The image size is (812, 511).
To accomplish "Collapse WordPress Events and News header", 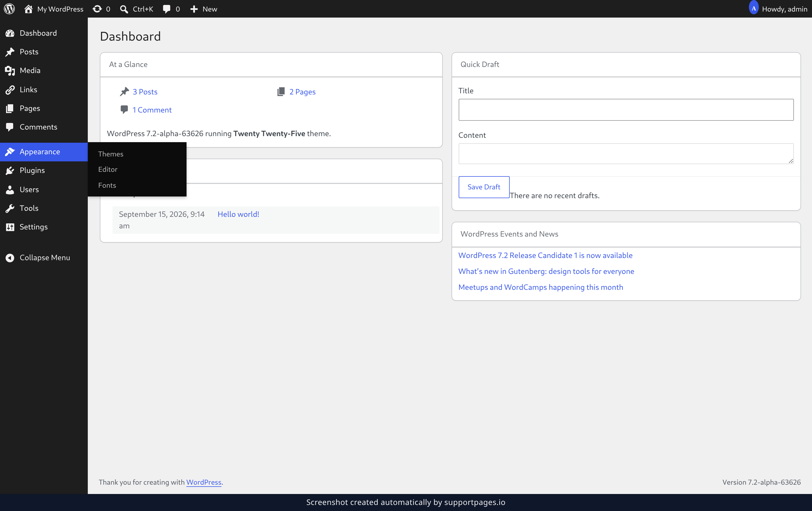I will tap(626, 234).
